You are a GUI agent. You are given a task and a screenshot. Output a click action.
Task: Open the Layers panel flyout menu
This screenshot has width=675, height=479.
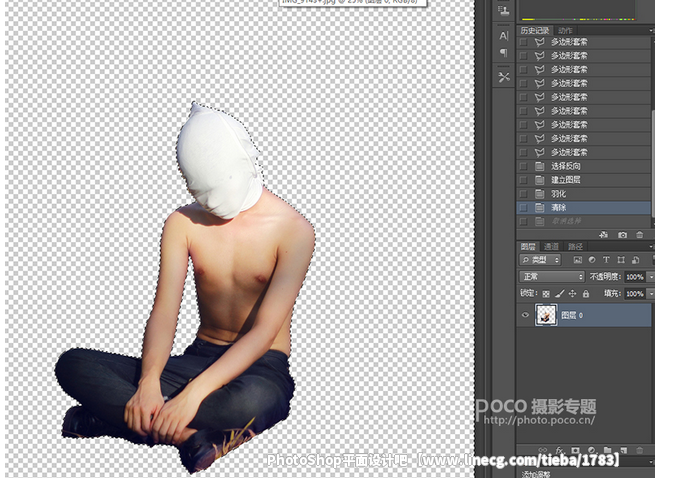[x=651, y=247]
